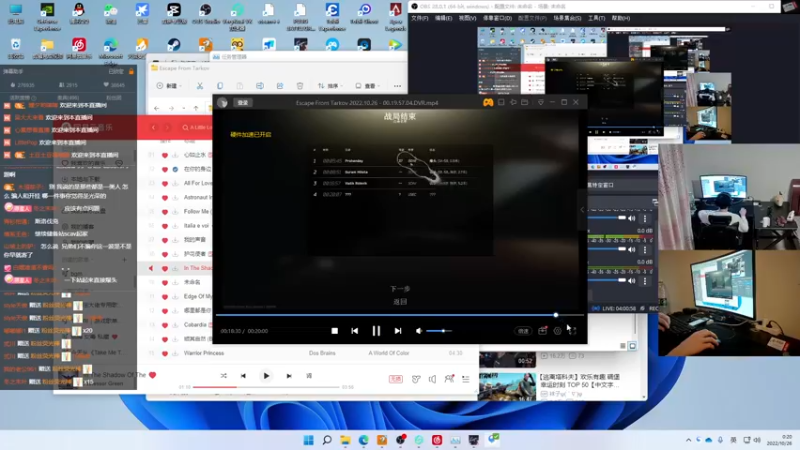Skip to next video in player
This screenshot has width=800, height=450.
coord(397,331)
